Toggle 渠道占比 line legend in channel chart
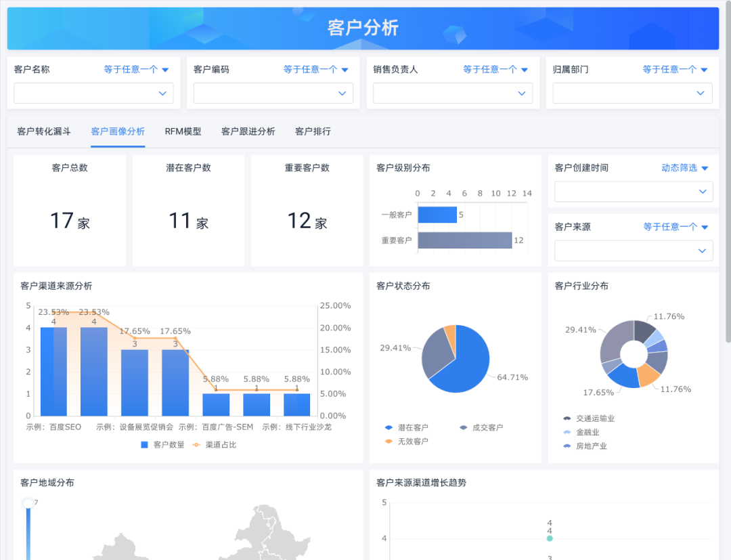The image size is (731, 560). point(196,445)
